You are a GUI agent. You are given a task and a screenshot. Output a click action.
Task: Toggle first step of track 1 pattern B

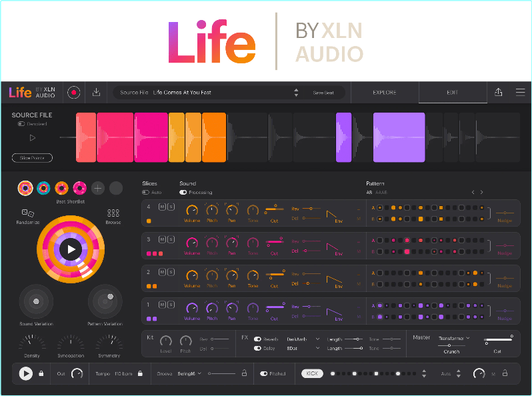pyautogui.click(x=380, y=317)
